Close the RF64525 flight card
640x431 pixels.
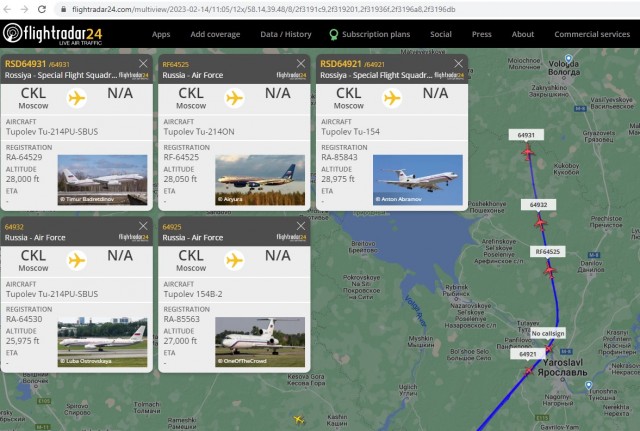[x=301, y=64]
